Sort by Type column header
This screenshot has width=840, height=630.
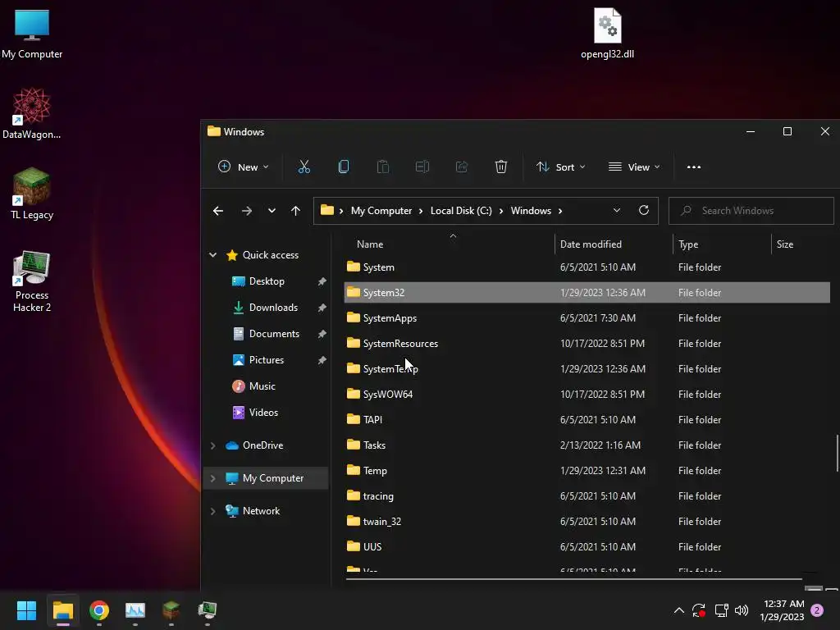(x=722, y=244)
